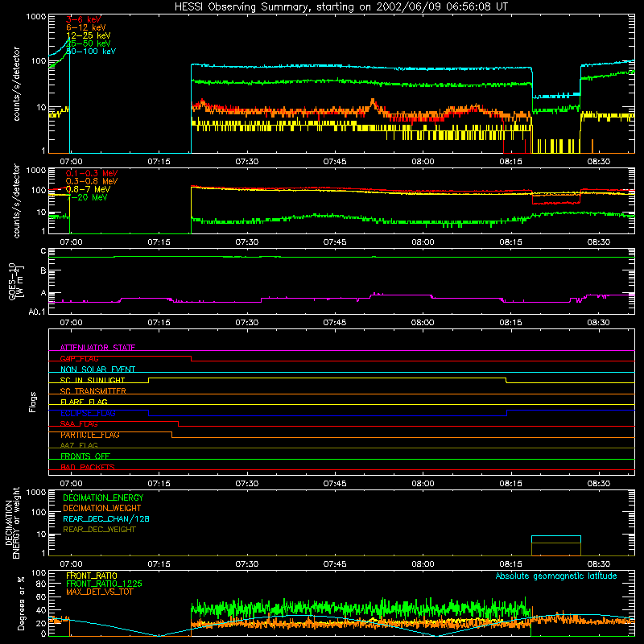
Task: Click the REAR_DEC_WEIGHT legend entry
Action: pyautogui.click(x=99, y=530)
